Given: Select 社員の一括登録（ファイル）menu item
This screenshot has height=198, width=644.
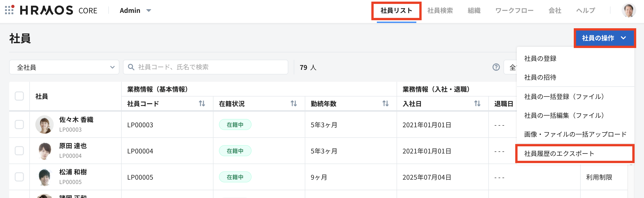Looking at the screenshot, I should coord(575,96).
